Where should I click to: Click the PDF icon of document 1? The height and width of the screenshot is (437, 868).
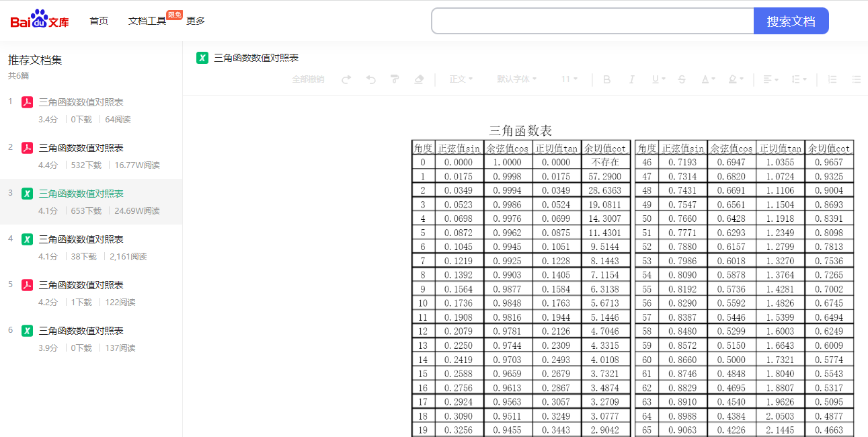coord(28,102)
